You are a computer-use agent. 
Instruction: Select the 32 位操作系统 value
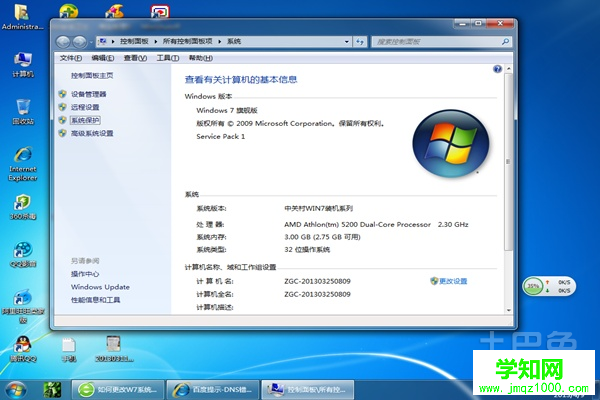307,250
